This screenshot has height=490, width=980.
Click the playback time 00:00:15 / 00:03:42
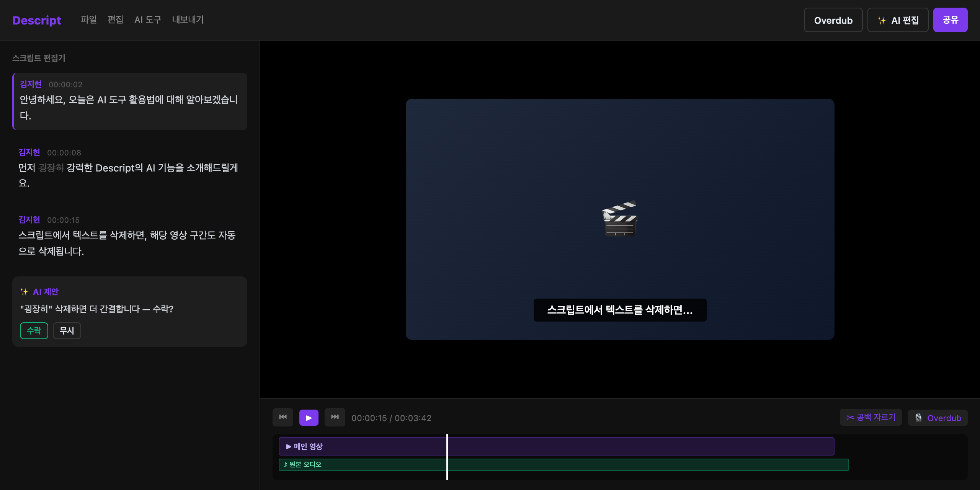coord(391,418)
